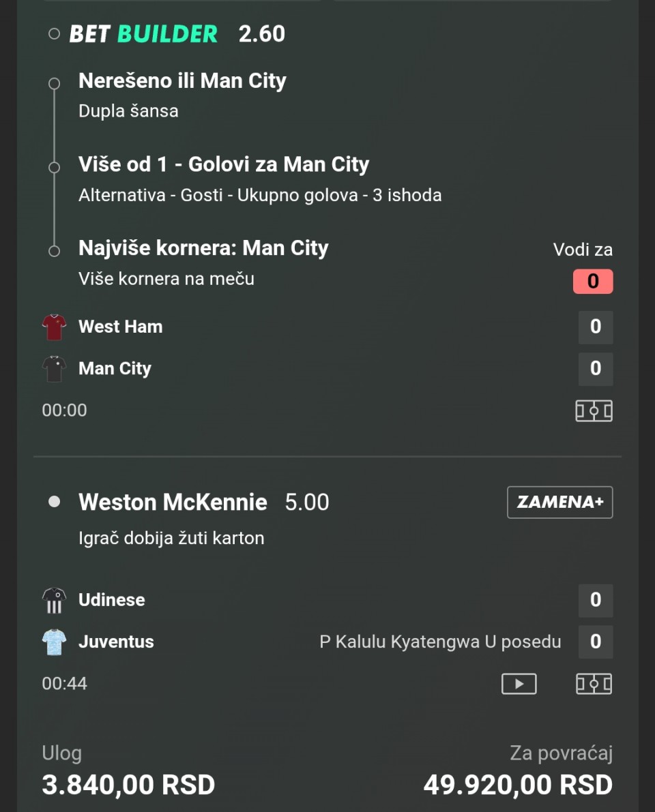Open pitch tracker for Udinese–Juventus match
Image resolution: width=655 pixels, height=812 pixels.
(x=594, y=684)
